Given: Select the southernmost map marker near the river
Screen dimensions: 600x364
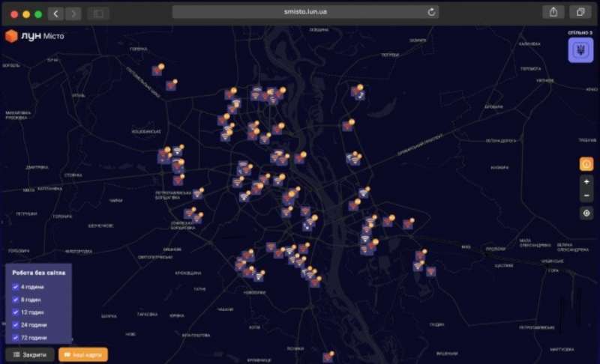Looking at the screenshot, I should tap(328, 357).
